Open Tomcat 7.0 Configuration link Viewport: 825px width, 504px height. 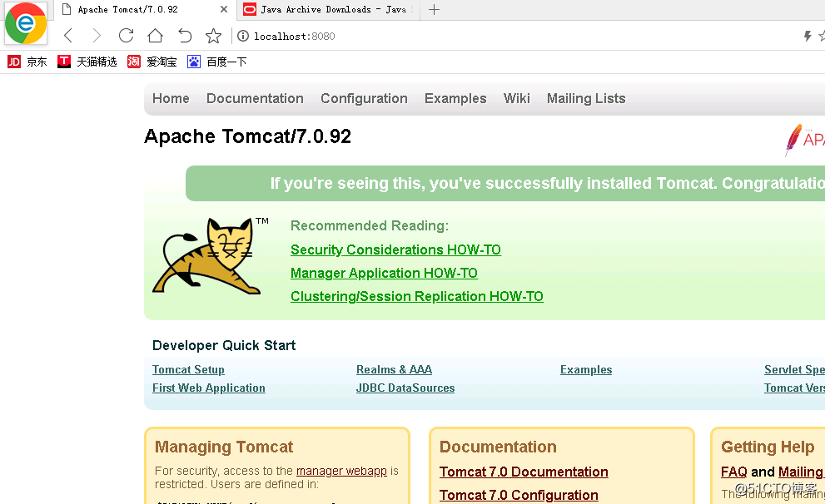coord(519,495)
